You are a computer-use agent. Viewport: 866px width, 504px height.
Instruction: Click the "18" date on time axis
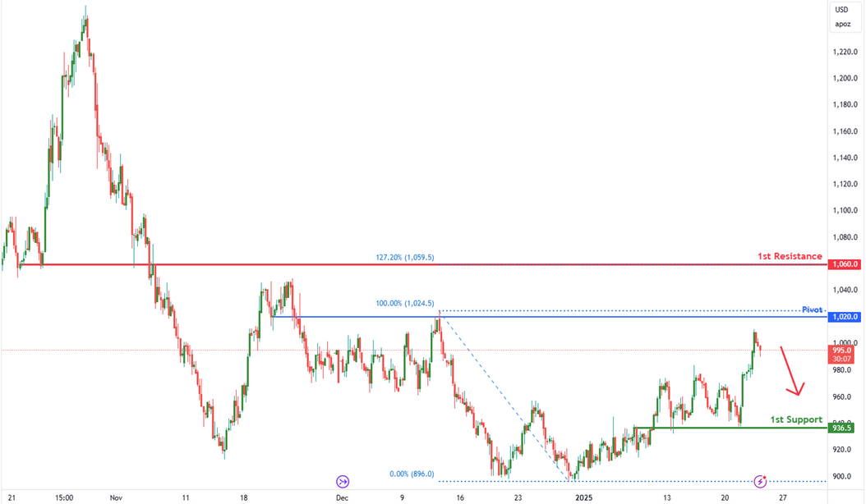(x=243, y=497)
